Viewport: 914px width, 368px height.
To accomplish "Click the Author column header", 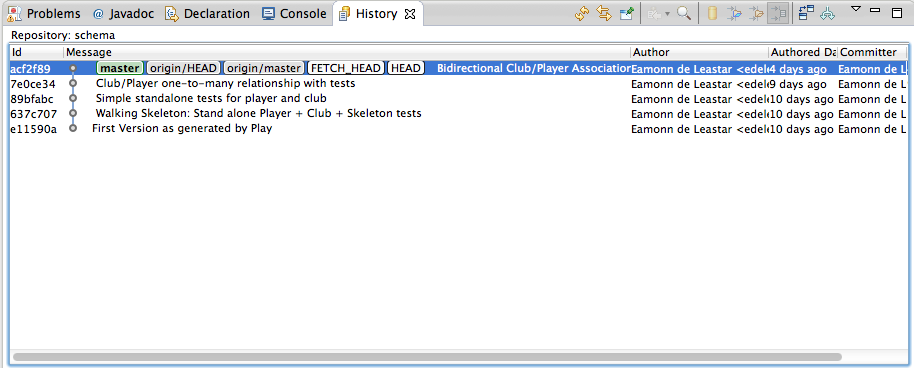I will tap(699, 52).
